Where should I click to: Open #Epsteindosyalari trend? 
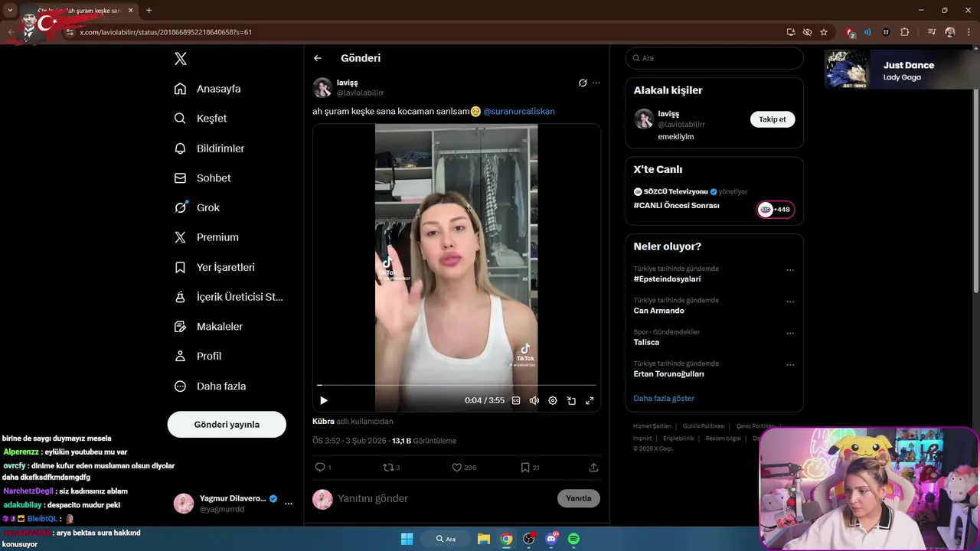[667, 279]
